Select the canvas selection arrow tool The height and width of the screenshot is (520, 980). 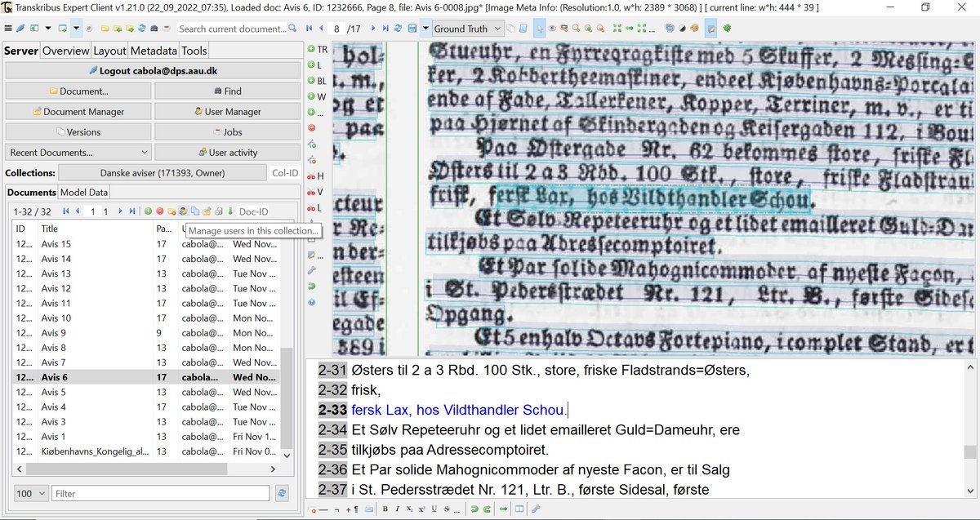(x=540, y=29)
